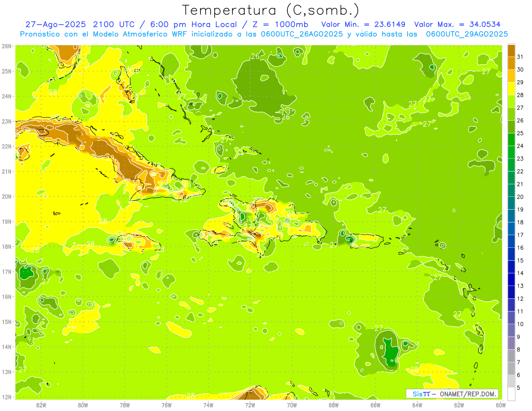Pick the legend swatch between 25 and 26
The image size is (532, 411).
(511, 127)
